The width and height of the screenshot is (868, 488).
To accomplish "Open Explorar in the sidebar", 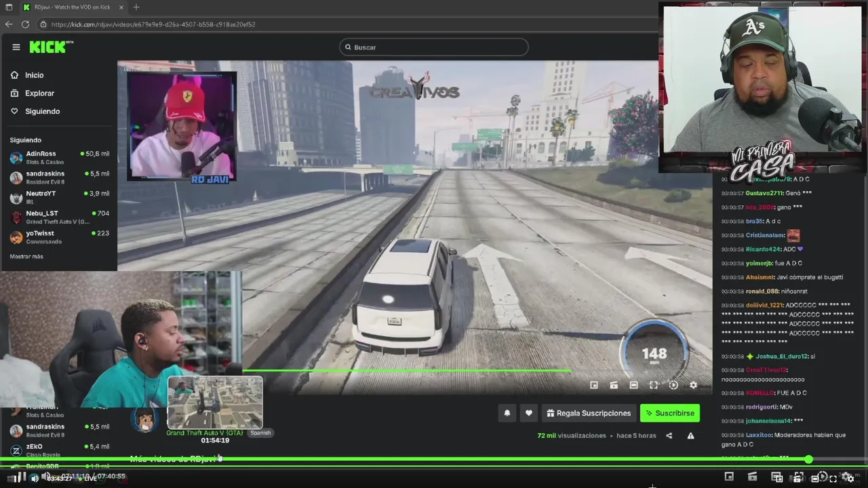I will tap(33, 93).
